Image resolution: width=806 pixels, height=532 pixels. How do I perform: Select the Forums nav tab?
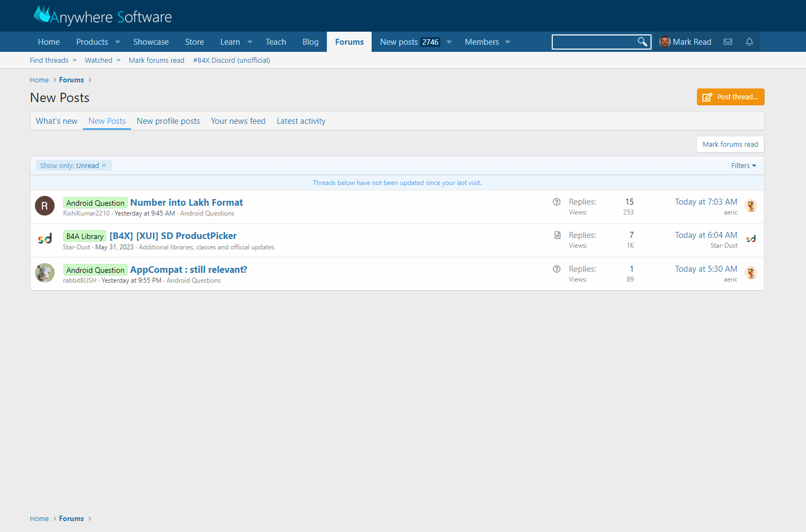point(349,42)
